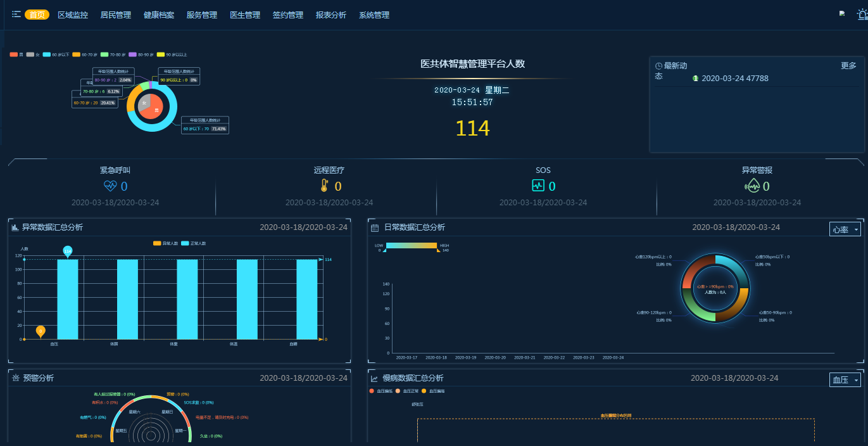Open the 签约管理 menu

click(x=288, y=15)
